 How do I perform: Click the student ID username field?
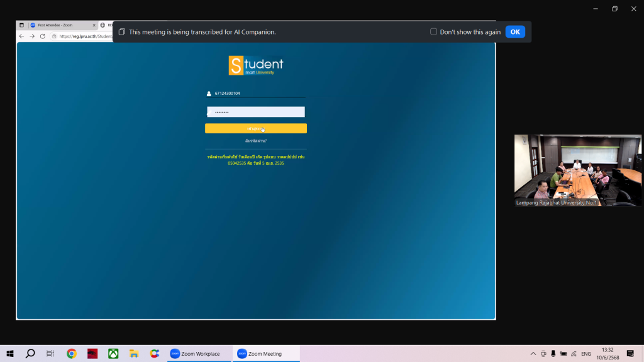pyautogui.click(x=258, y=94)
